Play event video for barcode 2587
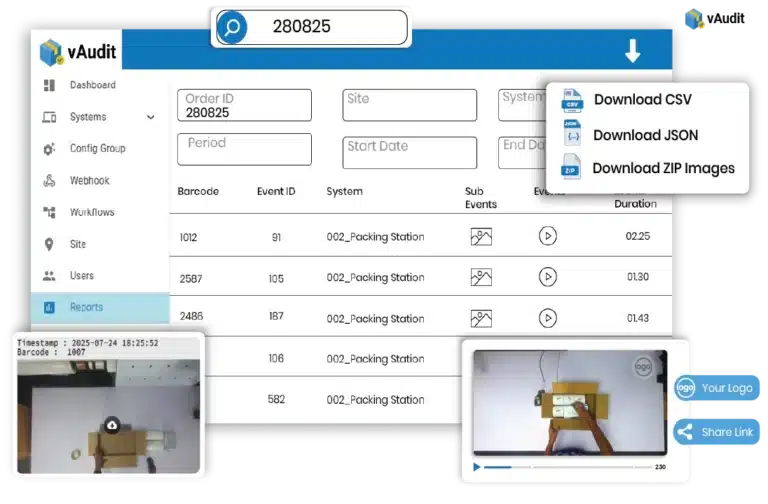This screenshot has width=768, height=504. point(548,277)
